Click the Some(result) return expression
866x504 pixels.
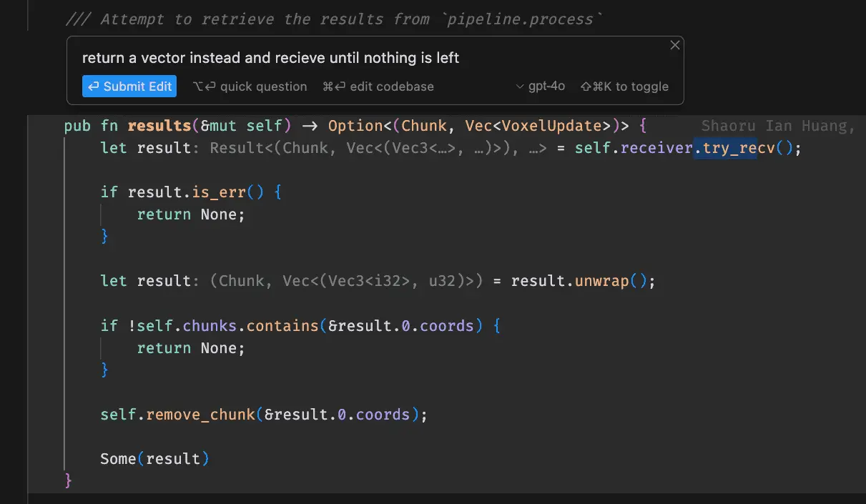pyautogui.click(x=155, y=459)
